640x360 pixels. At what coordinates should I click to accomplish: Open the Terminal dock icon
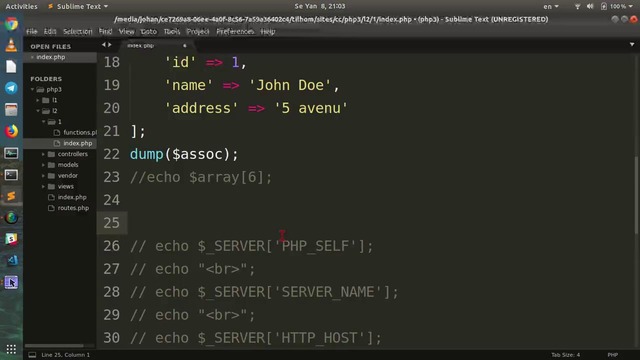[11, 175]
